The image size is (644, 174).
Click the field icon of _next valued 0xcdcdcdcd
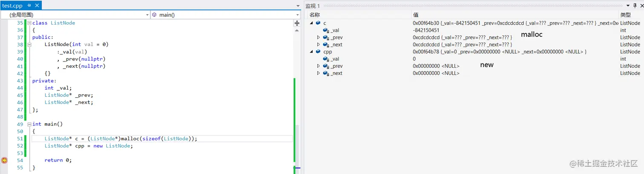(x=326, y=45)
